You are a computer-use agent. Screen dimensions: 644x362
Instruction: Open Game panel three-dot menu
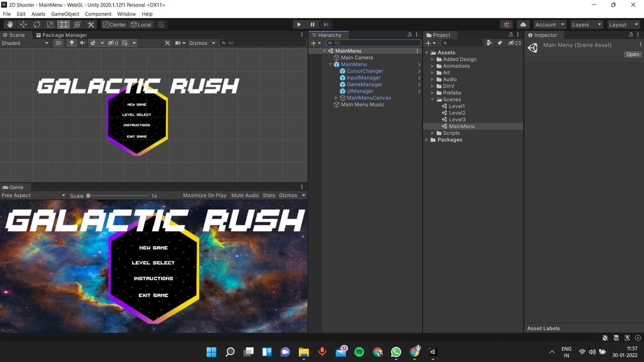[x=302, y=187]
